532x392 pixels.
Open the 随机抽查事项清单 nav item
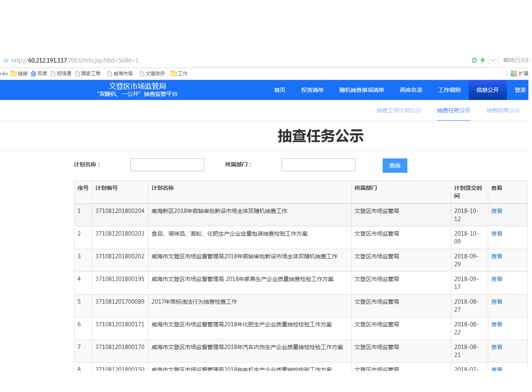click(362, 90)
